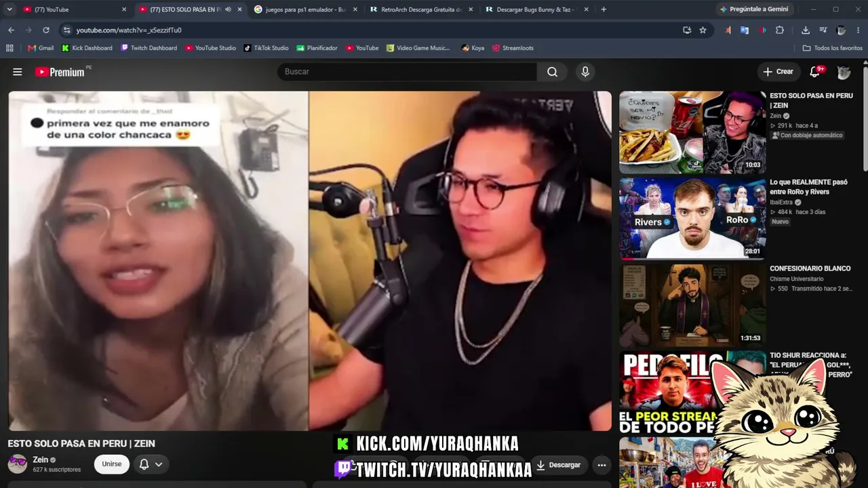Focus the Buscar search field

(x=407, y=72)
